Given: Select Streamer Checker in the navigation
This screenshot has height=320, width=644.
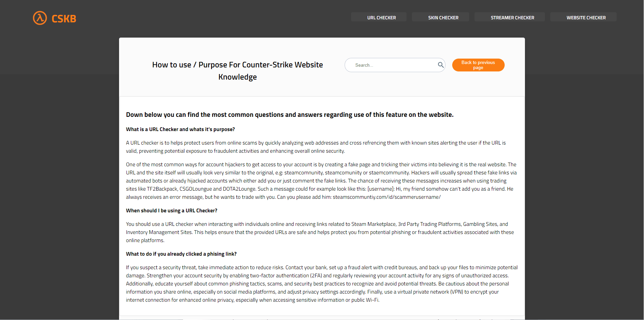Looking at the screenshot, I should coord(512,18).
